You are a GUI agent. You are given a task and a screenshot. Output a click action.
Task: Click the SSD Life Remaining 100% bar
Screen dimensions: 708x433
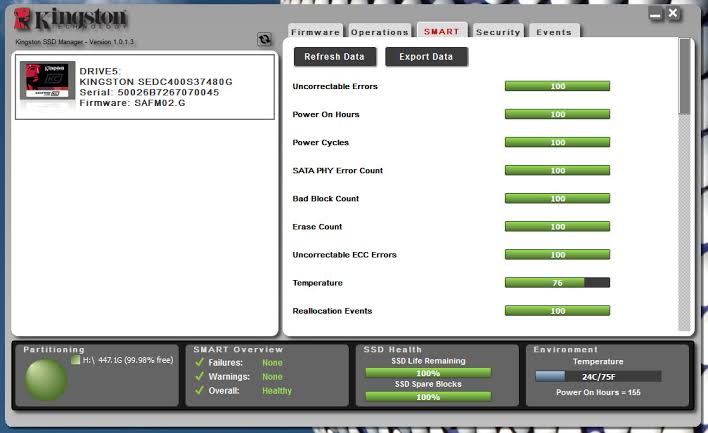click(x=428, y=373)
